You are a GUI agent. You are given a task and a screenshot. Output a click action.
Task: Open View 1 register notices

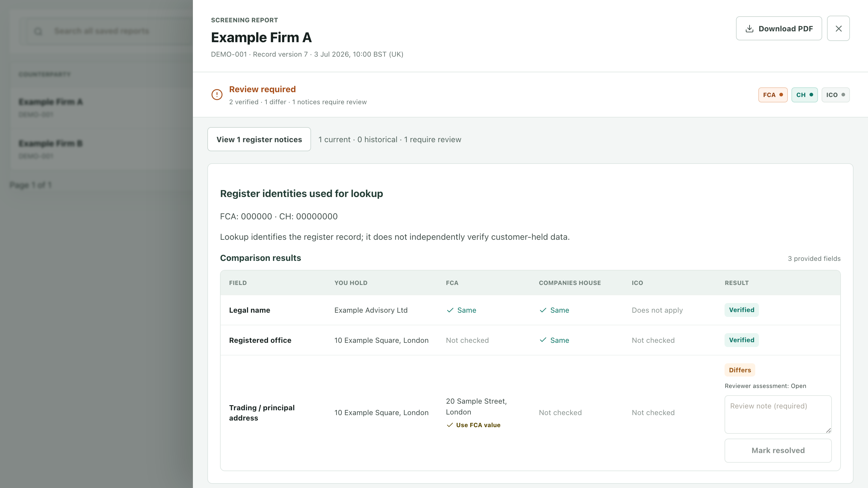click(259, 139)
